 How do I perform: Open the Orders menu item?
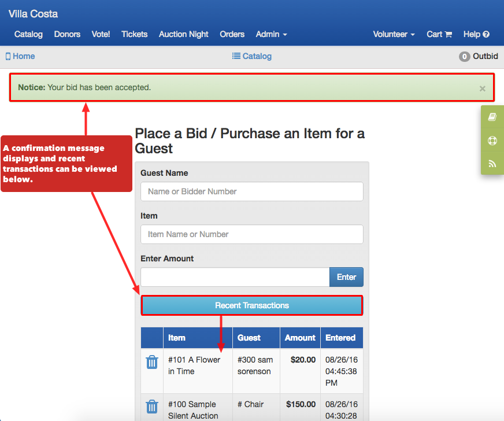point(232,34)
